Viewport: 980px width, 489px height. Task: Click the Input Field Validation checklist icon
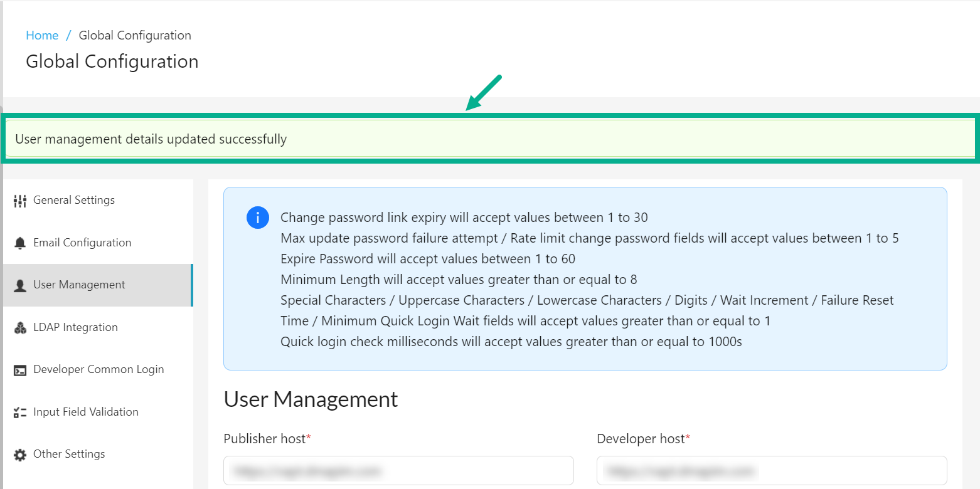click(x=19, y=412)
